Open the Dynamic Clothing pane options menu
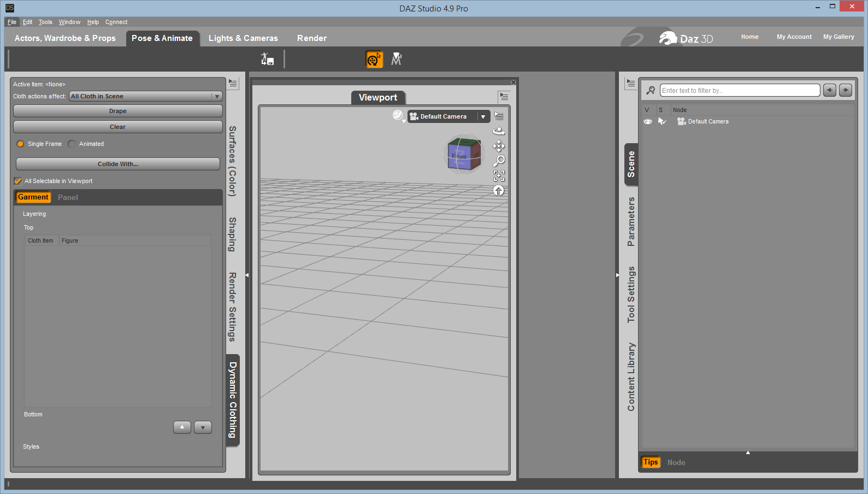 coord(233,84)
